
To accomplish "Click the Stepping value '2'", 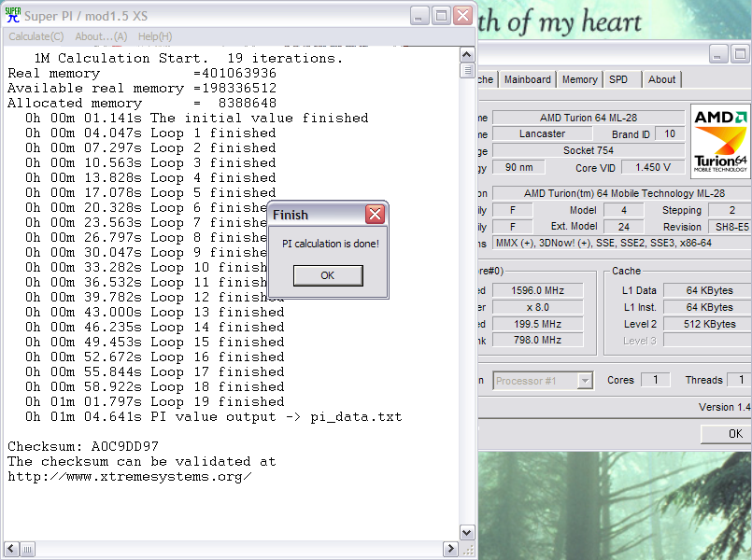I will tap(731, 210).
